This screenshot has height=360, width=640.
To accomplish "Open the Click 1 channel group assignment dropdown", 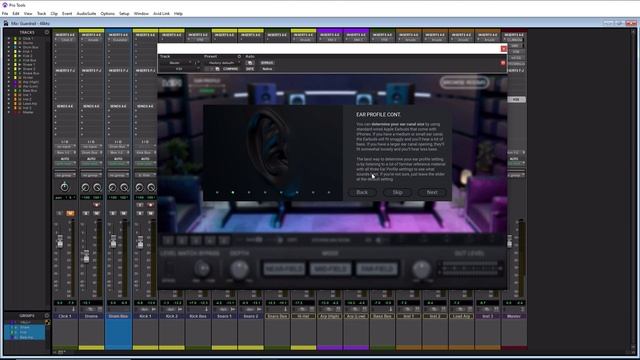I will point(64,175).
